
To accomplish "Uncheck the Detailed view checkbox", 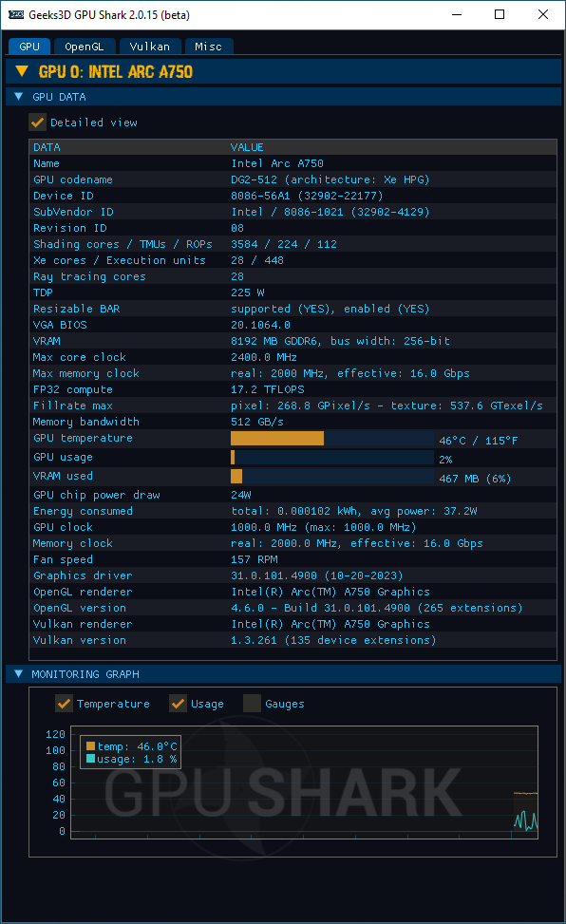I will pyautogui.click(x=37, y=123).
